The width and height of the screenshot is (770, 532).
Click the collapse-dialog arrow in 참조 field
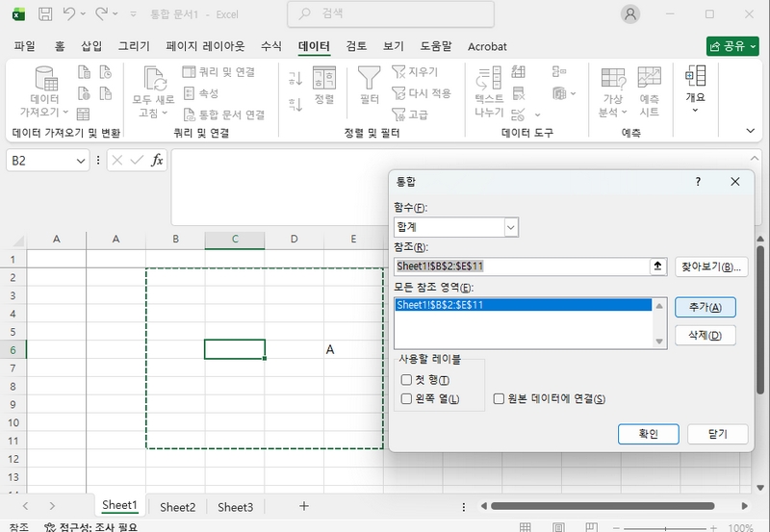click(x=657, y=266)
